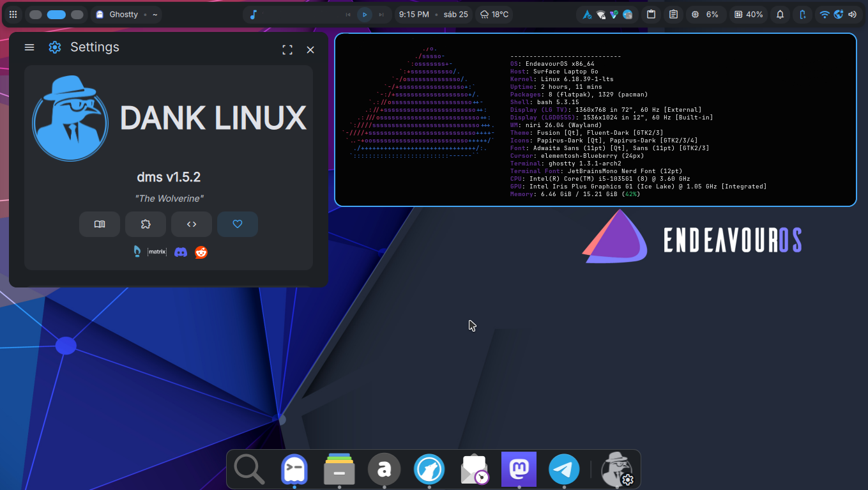This screenshot has width=868, height=490.
Task: Open the blue community icon left of Matrix
Action: point(137,252)
